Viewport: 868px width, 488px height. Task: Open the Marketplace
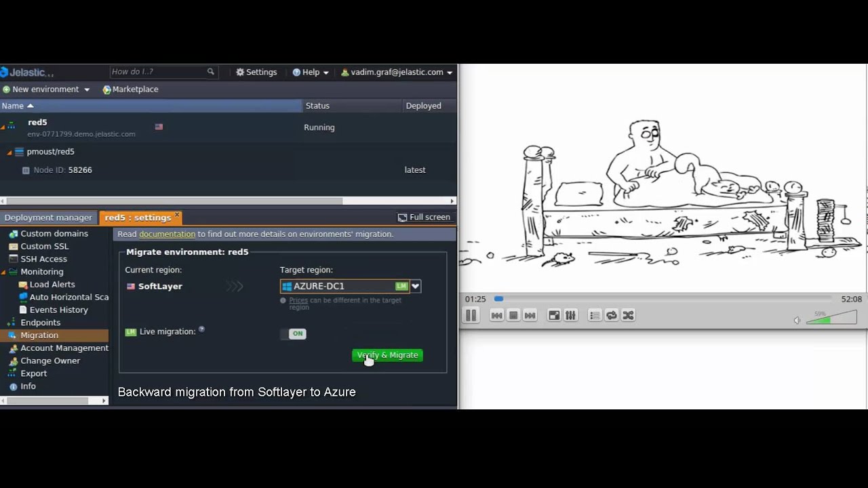tap(130, 89)
